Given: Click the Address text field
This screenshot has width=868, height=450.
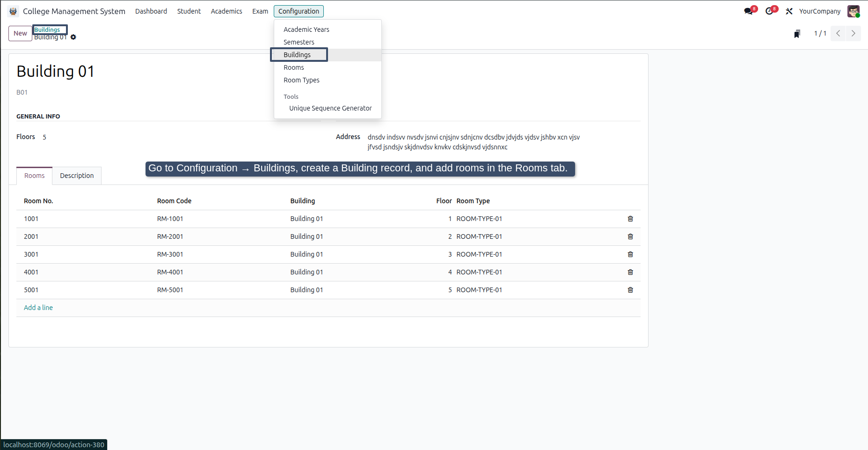Looking at the screenshot, I should [x=474, y=142].
